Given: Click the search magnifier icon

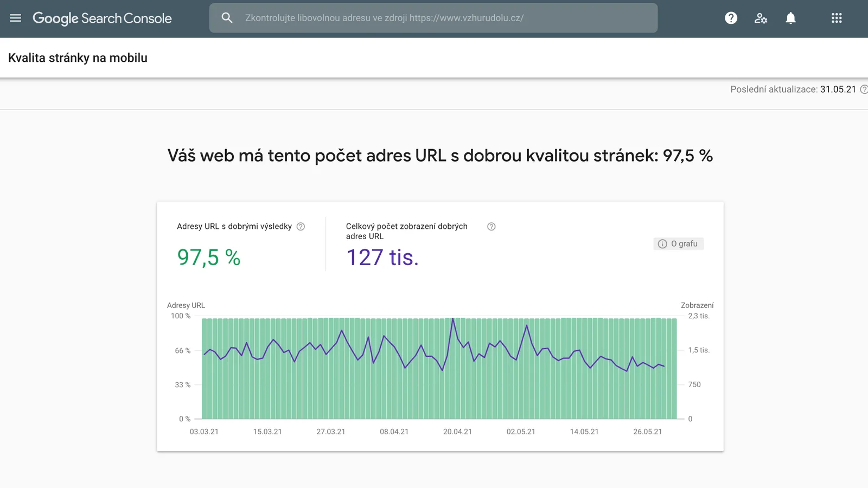Looking at the screenshot, I should (x=227, y=17).
